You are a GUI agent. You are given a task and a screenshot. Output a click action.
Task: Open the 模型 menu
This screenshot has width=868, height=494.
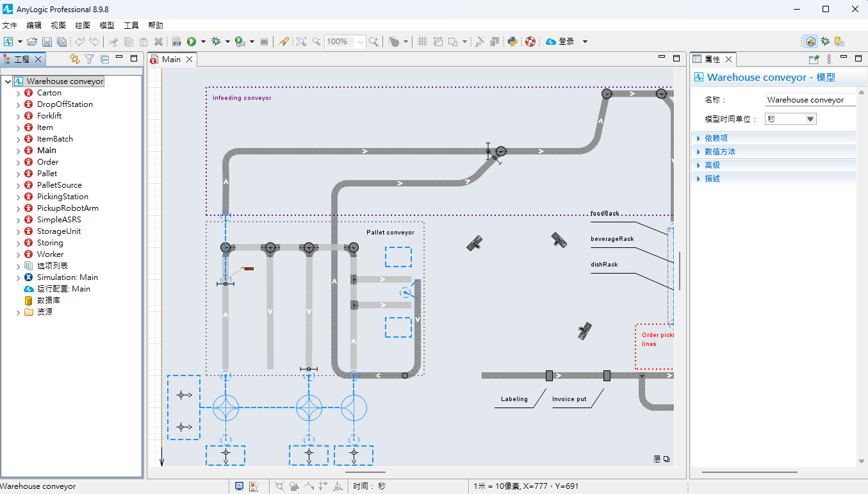(107, 26)
